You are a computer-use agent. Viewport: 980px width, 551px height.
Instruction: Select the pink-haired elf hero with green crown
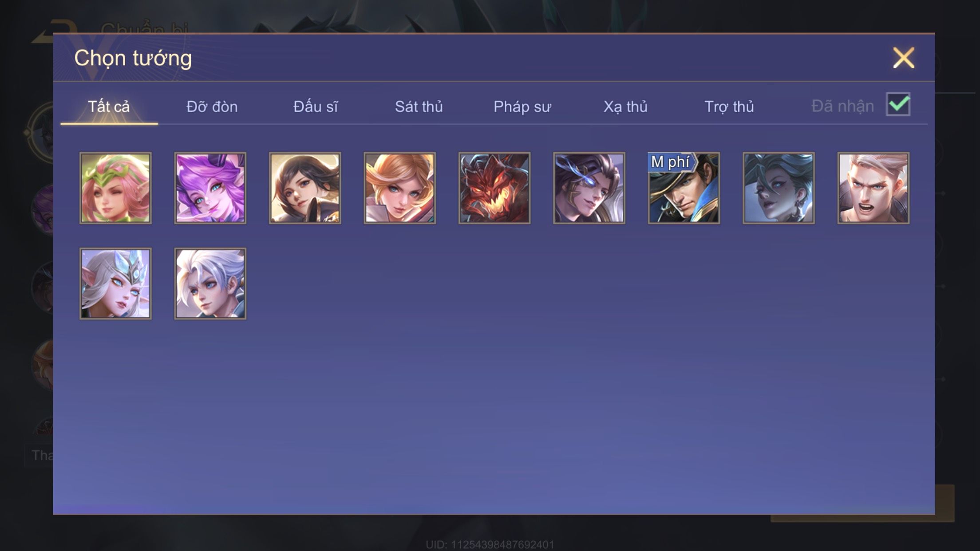(115, 188)
